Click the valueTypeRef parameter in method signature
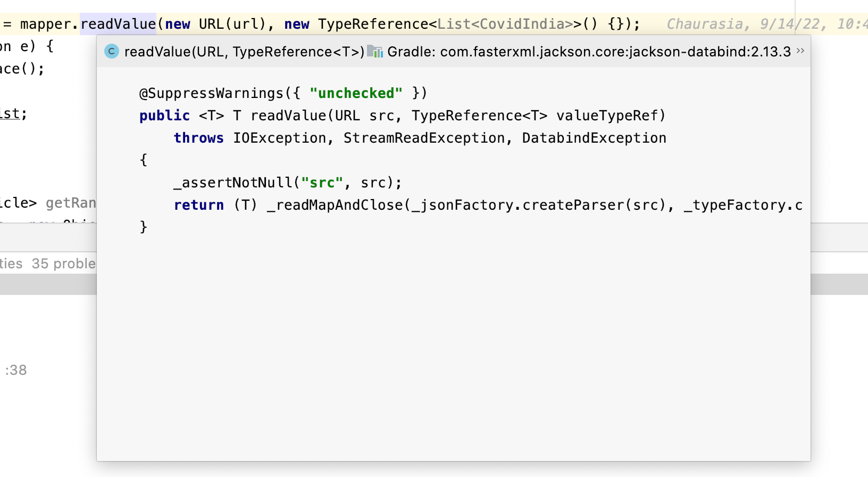This screenshot has height=477, width=868. click(607, 116)
